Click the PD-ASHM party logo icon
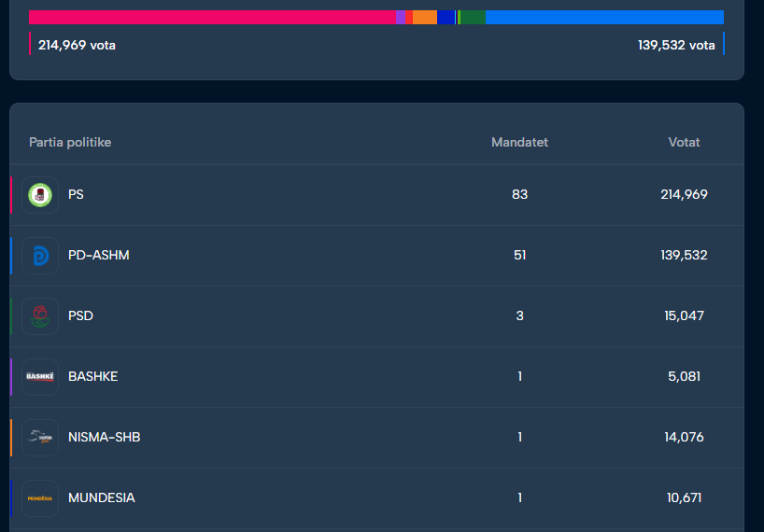 (x=40, y=256)
